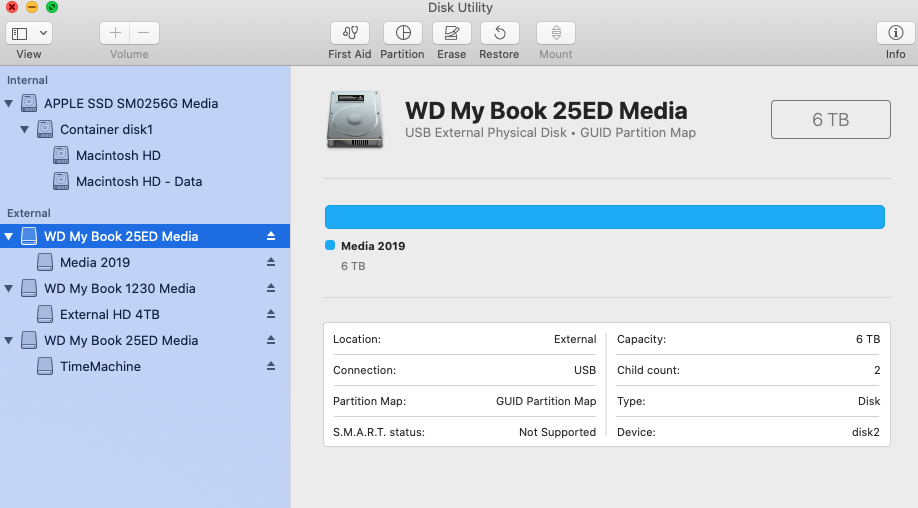
Task: Collapse the WD My Book 1230 Media triangle
Action: (x=9, y=289)
